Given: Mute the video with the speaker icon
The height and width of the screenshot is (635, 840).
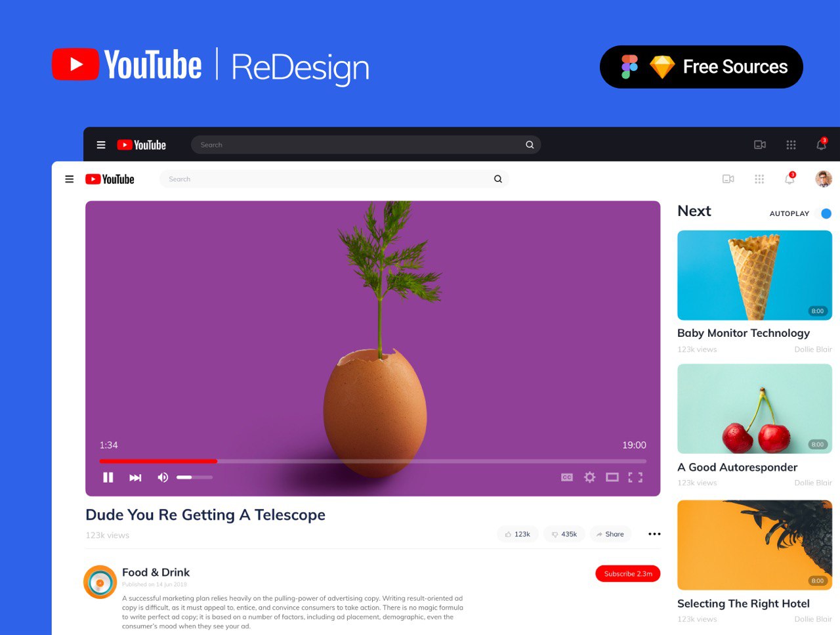Looking at the screenshot, I should click(163, 477).
